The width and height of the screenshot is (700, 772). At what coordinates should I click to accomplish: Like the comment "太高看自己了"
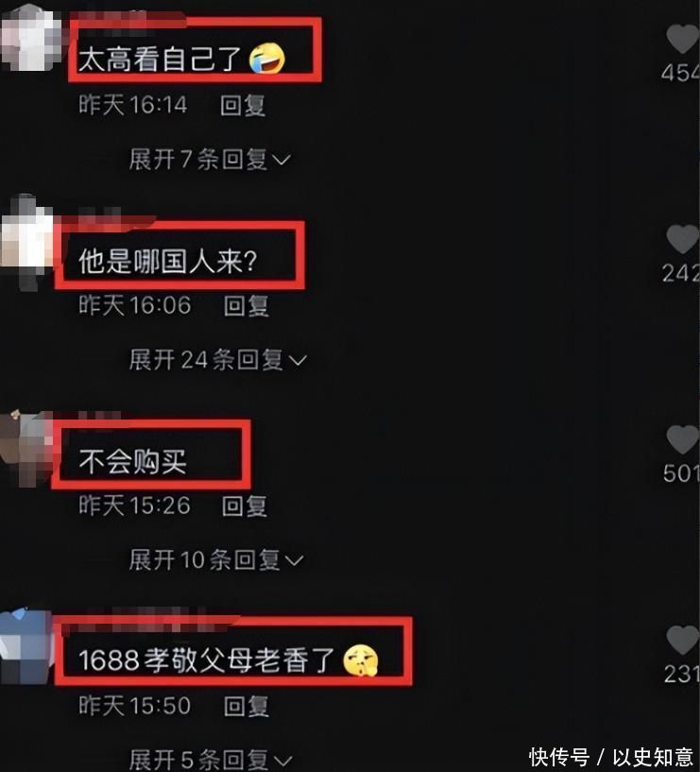[x=683, y=39]
